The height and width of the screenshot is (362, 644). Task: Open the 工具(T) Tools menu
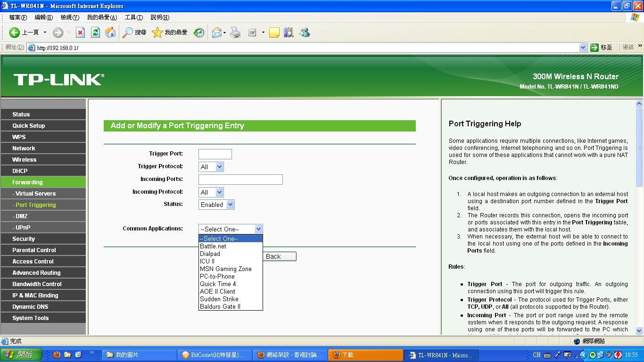coord(134,17)
